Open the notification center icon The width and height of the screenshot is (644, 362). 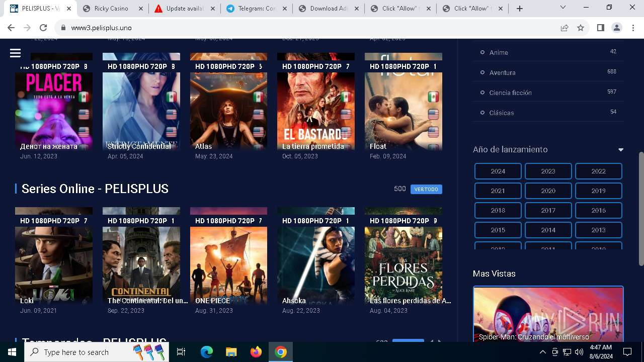(627, 352)
